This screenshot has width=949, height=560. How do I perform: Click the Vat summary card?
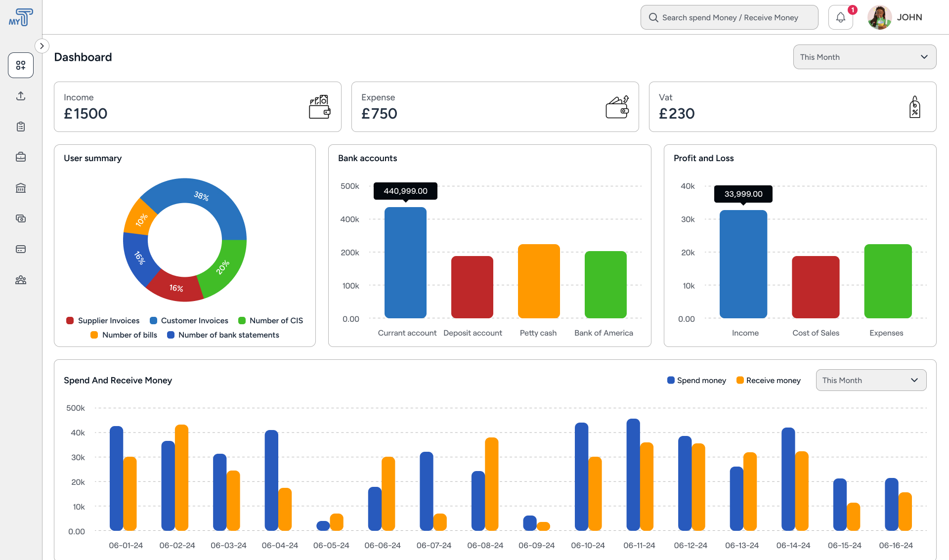tap(792, 107)
